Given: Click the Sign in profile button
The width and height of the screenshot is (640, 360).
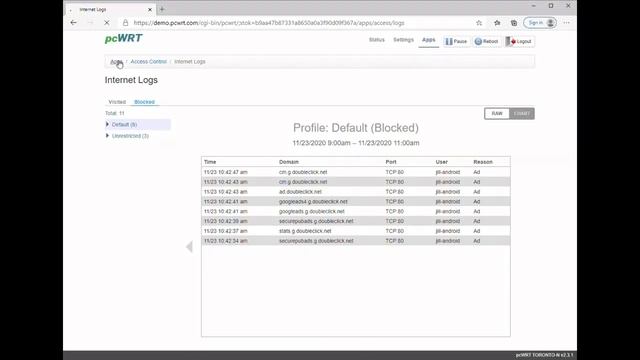Looking at the screenshot, I should [540, 23].
